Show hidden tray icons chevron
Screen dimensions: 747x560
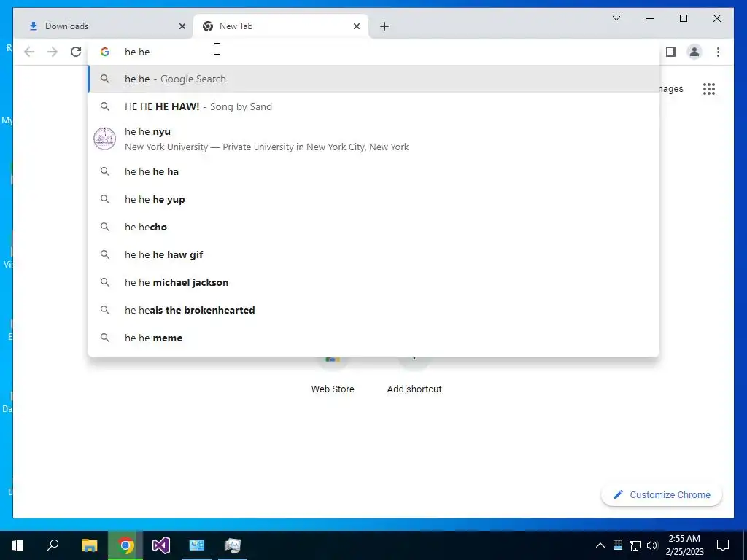coord(600,545)
